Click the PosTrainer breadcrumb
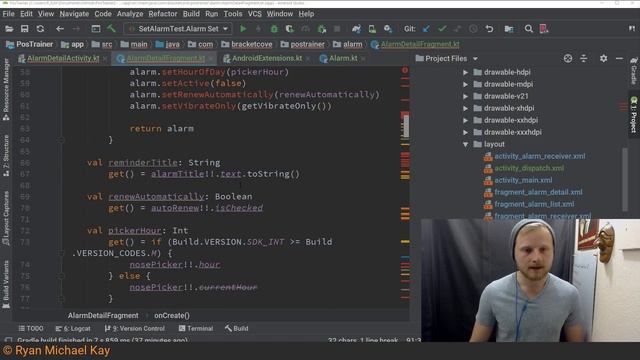Viewport: 640px width, 360px height. point(30,44)
